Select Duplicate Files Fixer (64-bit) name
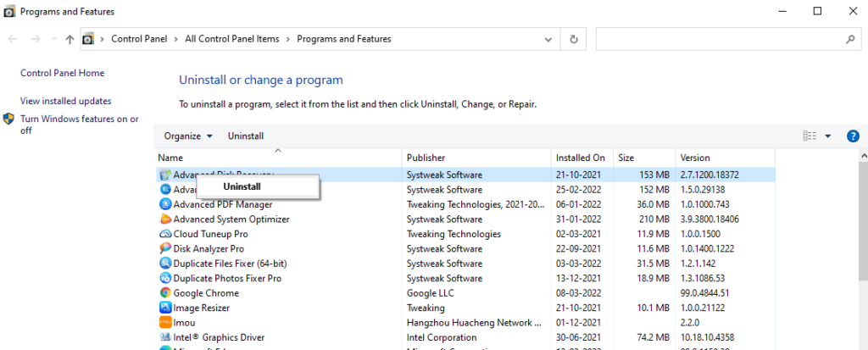Screen dimensions: 868x350 point(231,264)
